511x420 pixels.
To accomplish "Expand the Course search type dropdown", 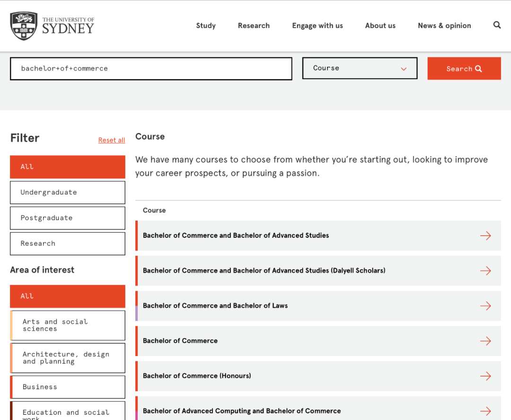I will click(x=360, y=68).
